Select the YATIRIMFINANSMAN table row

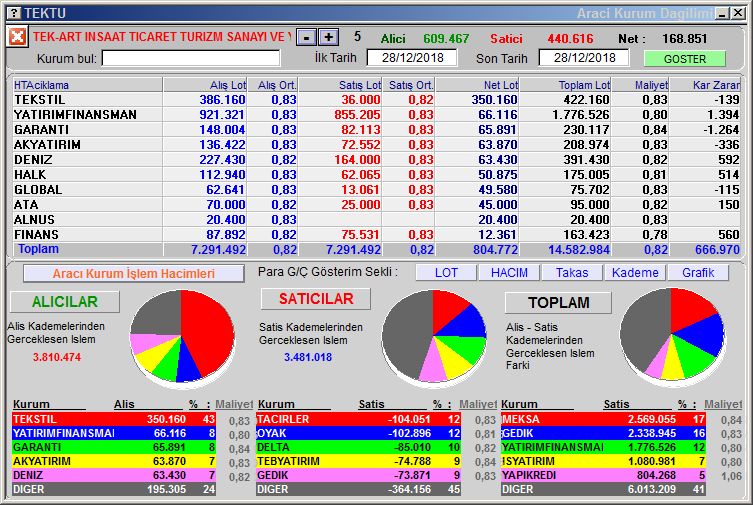click(376, 115)
